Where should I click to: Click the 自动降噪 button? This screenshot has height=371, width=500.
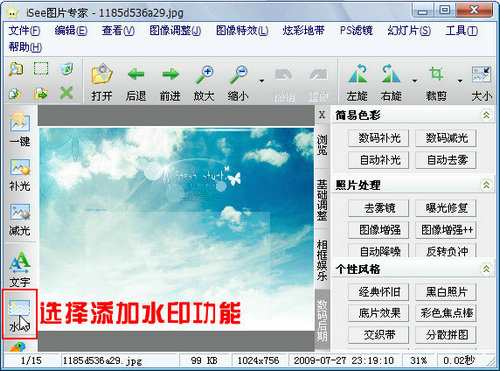click(379, 251)
